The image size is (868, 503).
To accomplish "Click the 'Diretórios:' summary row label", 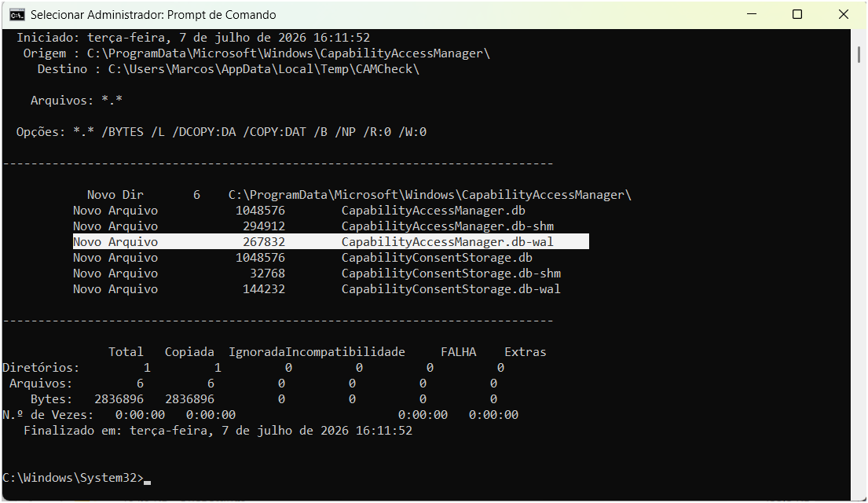I will click(41, 368).
